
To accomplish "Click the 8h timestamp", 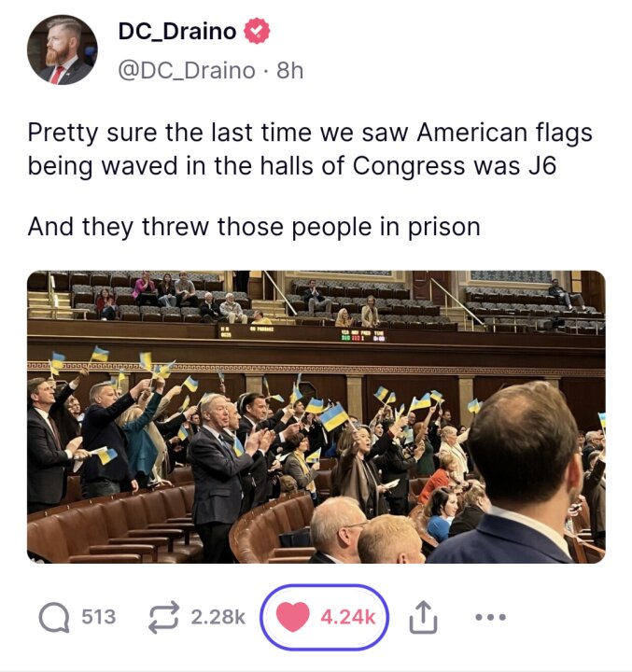I will click(x=289, y=71).
